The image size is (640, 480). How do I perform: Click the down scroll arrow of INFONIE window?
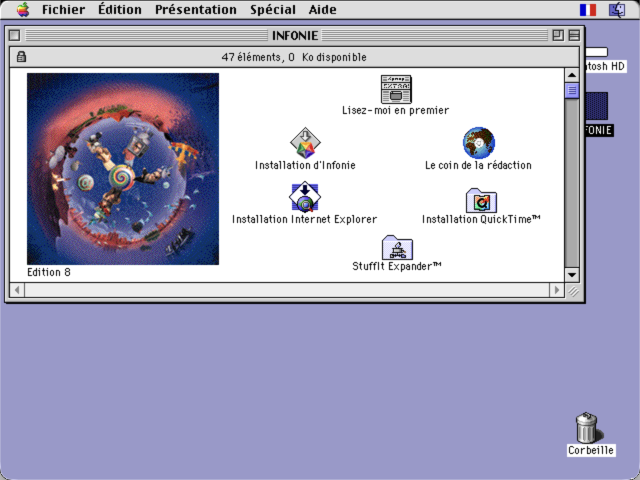[572, 275]
